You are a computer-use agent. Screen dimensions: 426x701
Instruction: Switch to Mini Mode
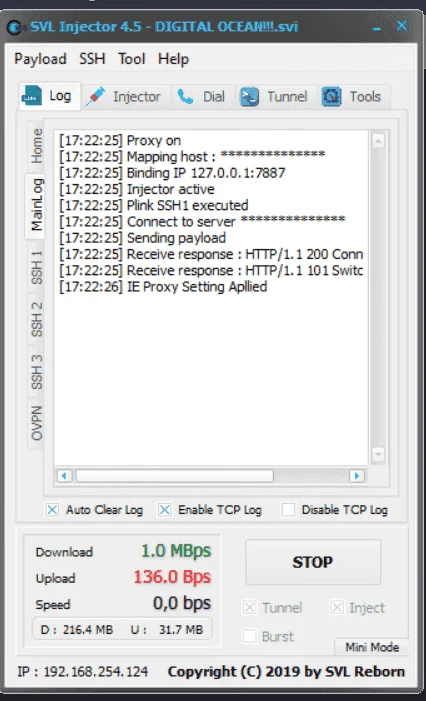coord(371,647)
